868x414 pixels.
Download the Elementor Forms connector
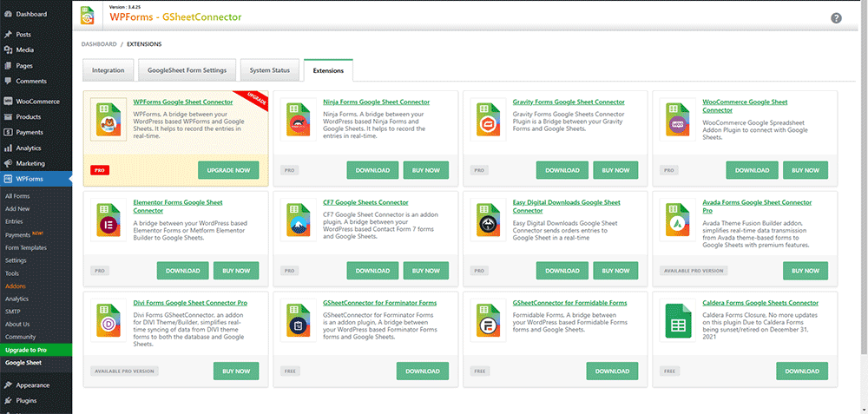[182, 271]
